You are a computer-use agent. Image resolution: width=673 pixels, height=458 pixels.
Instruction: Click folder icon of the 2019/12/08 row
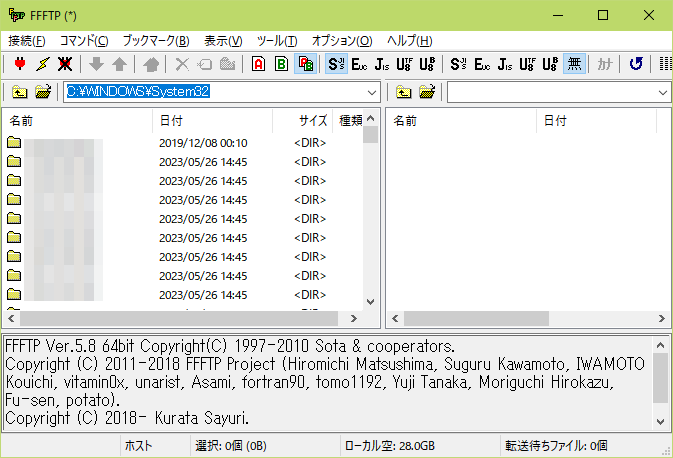(14, 143)
